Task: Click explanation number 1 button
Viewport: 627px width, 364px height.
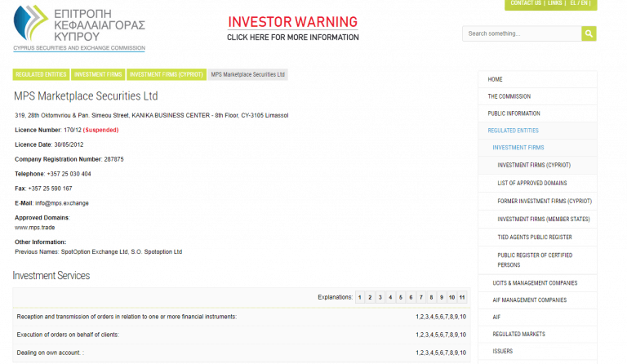Action: pyautogui.click(x=359, y=298)
